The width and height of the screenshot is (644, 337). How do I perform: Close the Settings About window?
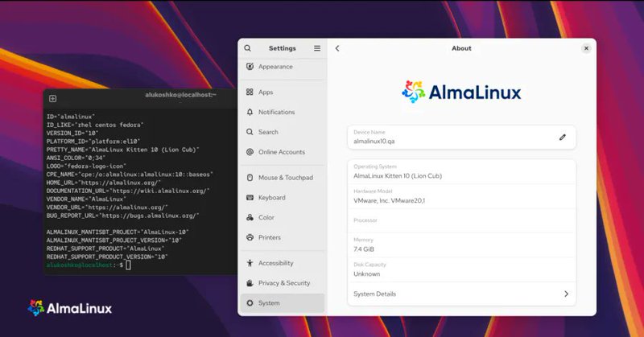(x=586, y=48)
